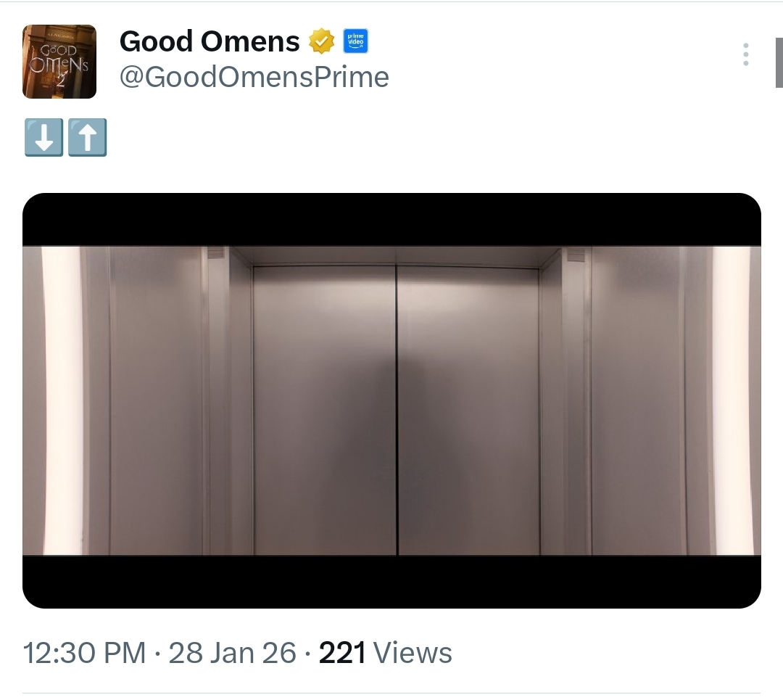Viewport: 783px width, 700px height.
Task: Click the black letterbox bar above the video
Action: 391,219
